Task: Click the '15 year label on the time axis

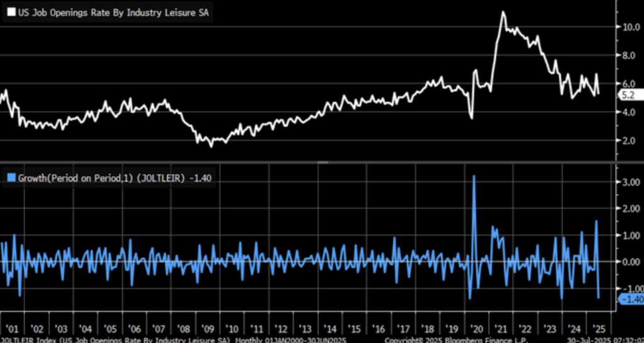Action: point(353,328)
